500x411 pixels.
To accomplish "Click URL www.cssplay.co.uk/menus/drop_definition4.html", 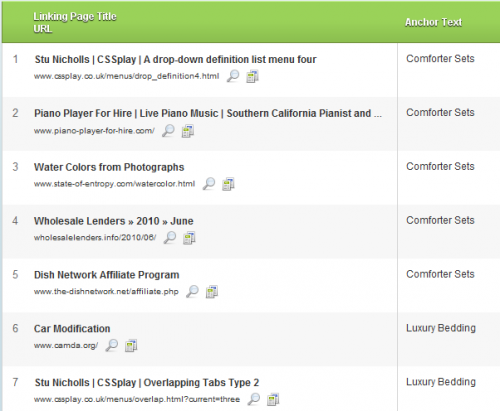I will point(126,76).
